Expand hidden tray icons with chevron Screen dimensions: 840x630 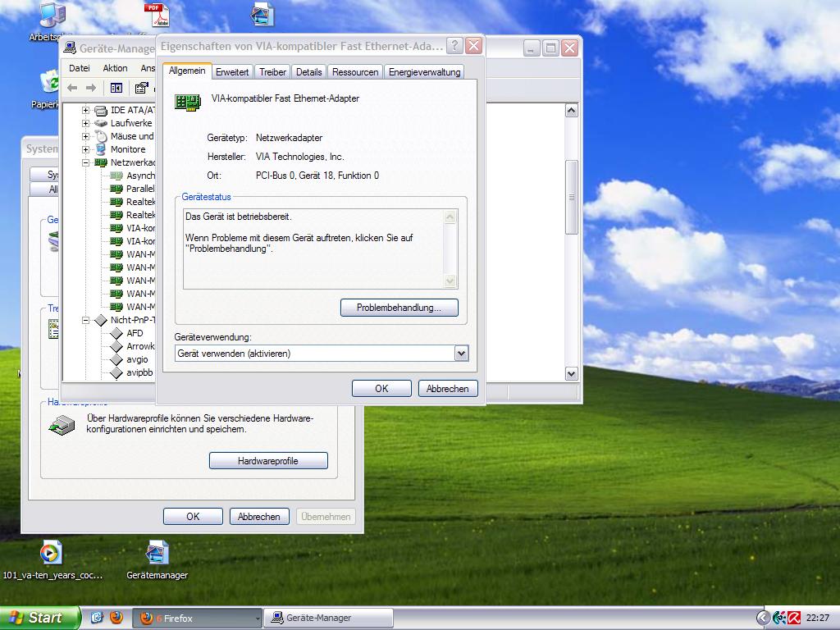click(x=763, y=619)
